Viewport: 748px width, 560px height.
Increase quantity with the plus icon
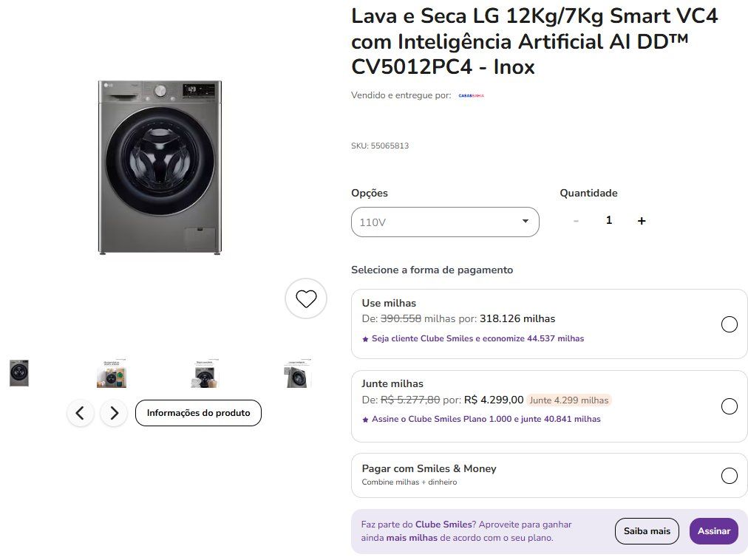[642, 221]
